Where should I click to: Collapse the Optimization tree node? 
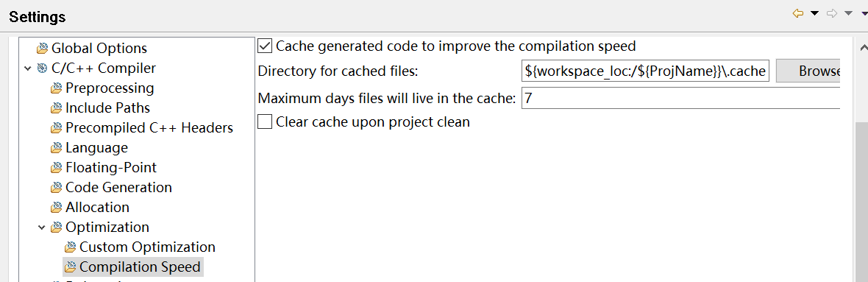tap(41, 228)
